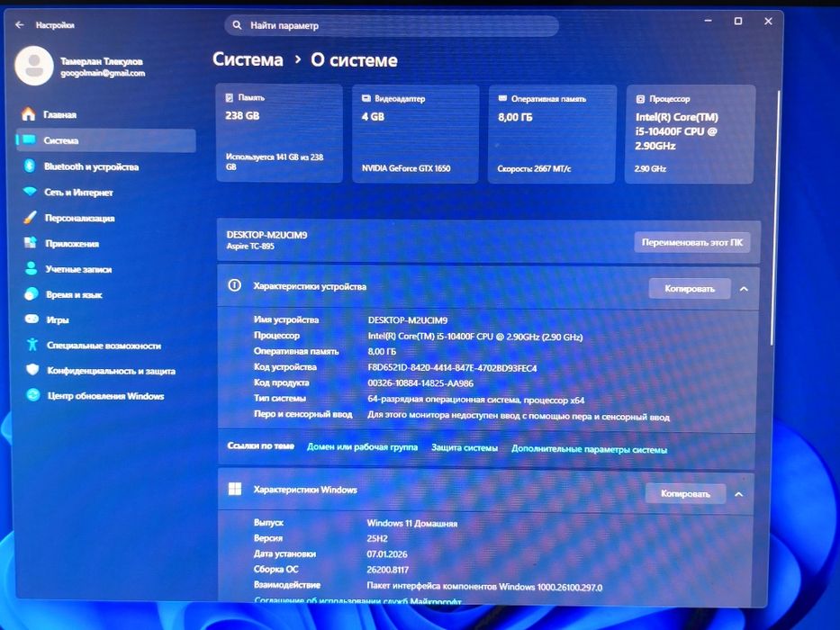This screenshot has width=840, height=630.
Task: Open the Сеть и Интернет wifi icon
Action: pos(30,191)
